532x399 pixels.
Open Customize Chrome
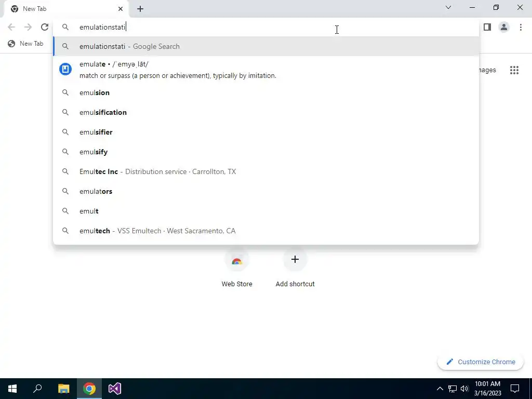tap(481, 362)
